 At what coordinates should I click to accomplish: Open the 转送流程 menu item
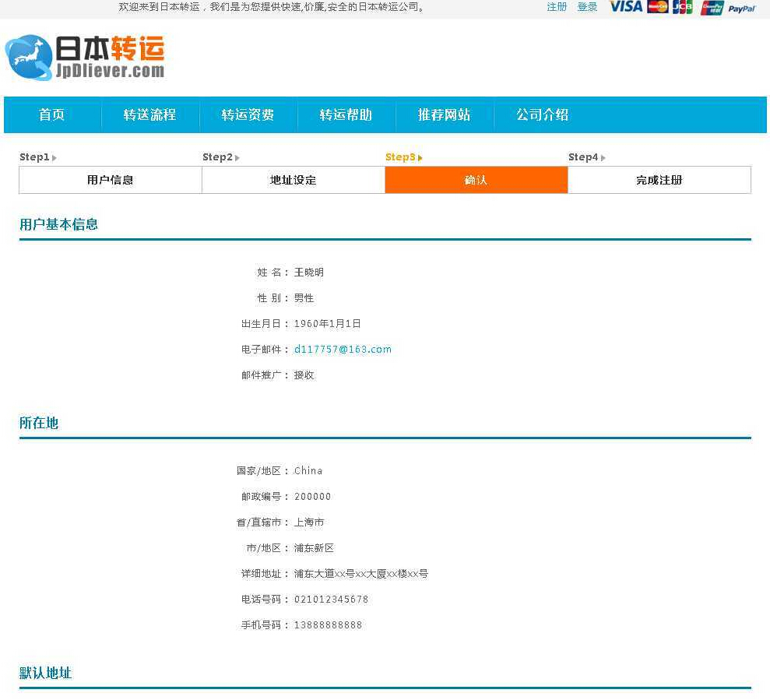[x=150, y=115]
